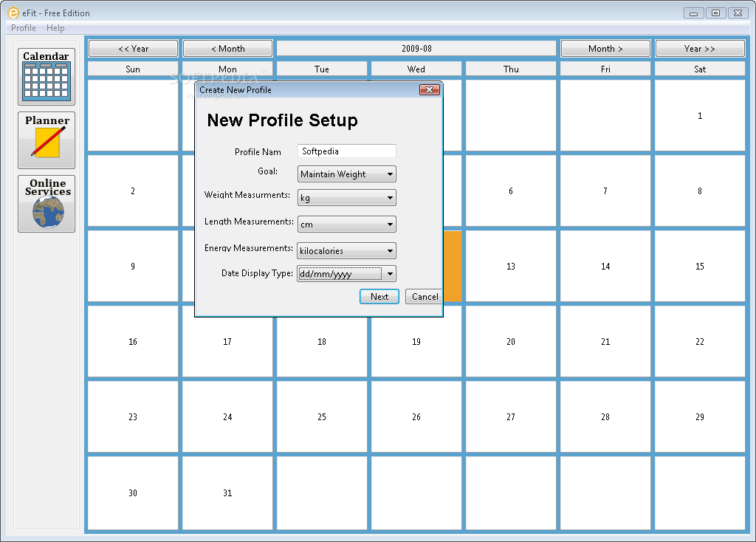Select calendar day 27
This screenshot has height=542, width=756.
pyautogui.click(x=511, y=416)
